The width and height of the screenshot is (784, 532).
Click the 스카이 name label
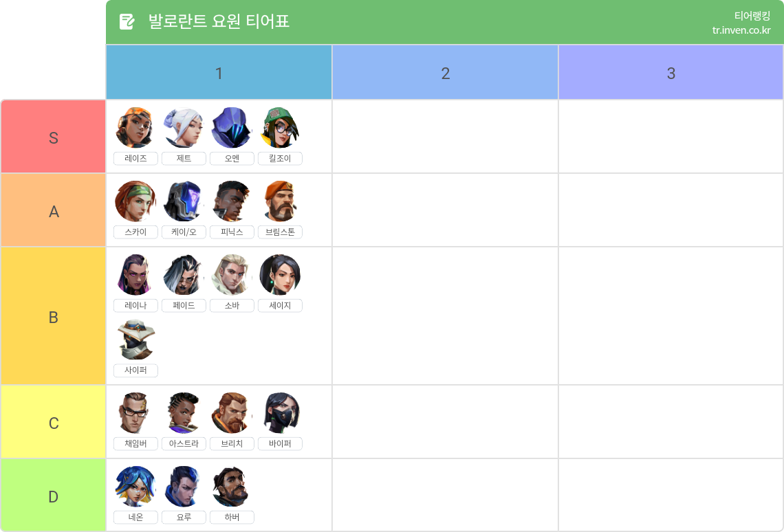[135, 232]
